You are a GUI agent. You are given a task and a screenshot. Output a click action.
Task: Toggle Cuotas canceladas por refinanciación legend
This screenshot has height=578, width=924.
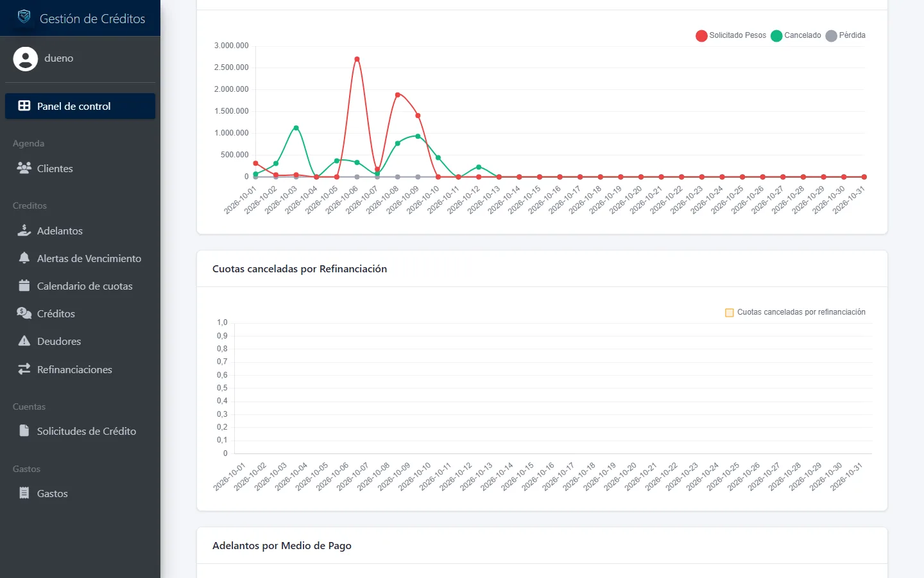795,312
